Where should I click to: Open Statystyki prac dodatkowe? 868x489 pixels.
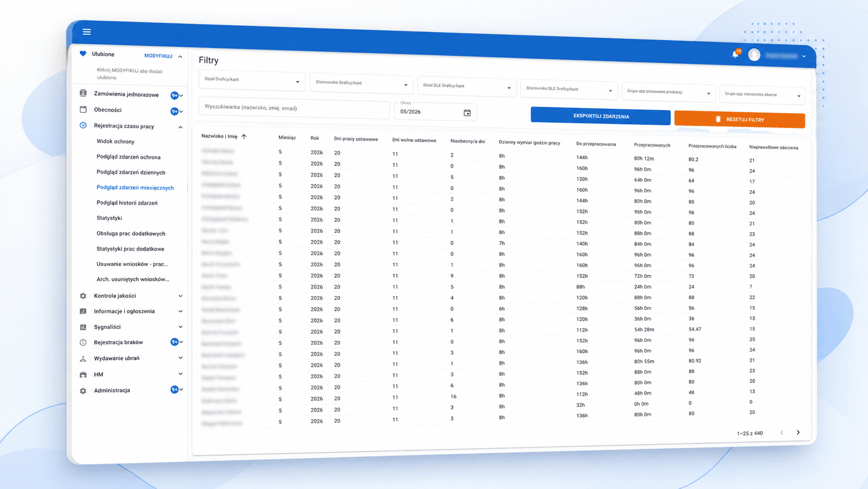coord(130,248)
